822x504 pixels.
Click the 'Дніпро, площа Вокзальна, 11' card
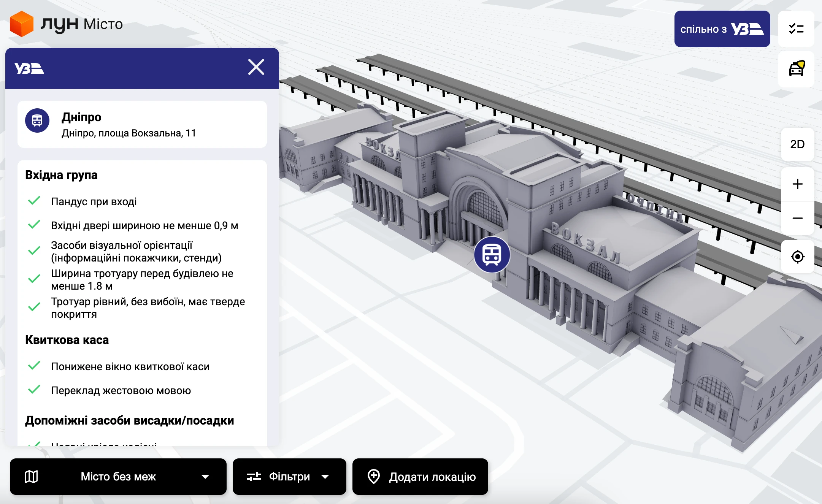(x=142, y=125)
